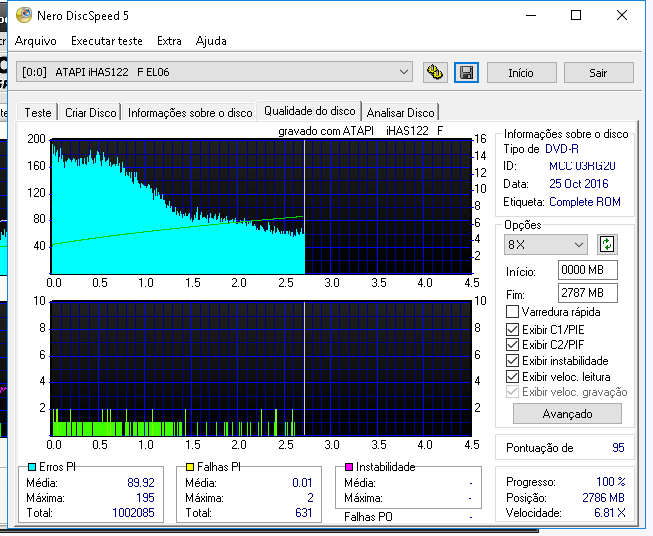Click Erros PI Máxima value 195
The image size is (653, 536).
[145, 497]
